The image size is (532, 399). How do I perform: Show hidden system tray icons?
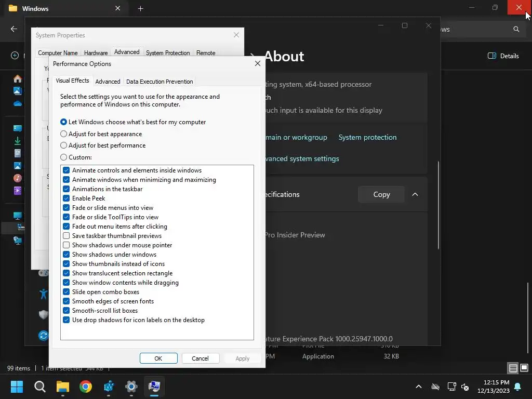(419, 387)
